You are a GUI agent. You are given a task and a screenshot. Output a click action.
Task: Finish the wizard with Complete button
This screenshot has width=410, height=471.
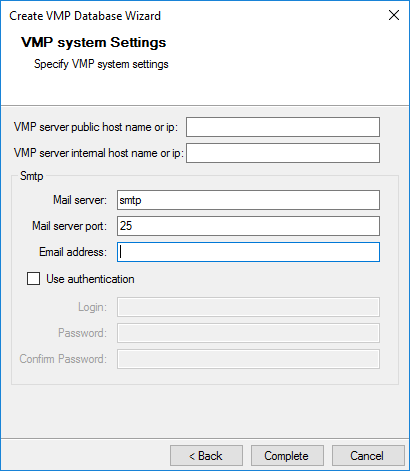pos(287,456)
